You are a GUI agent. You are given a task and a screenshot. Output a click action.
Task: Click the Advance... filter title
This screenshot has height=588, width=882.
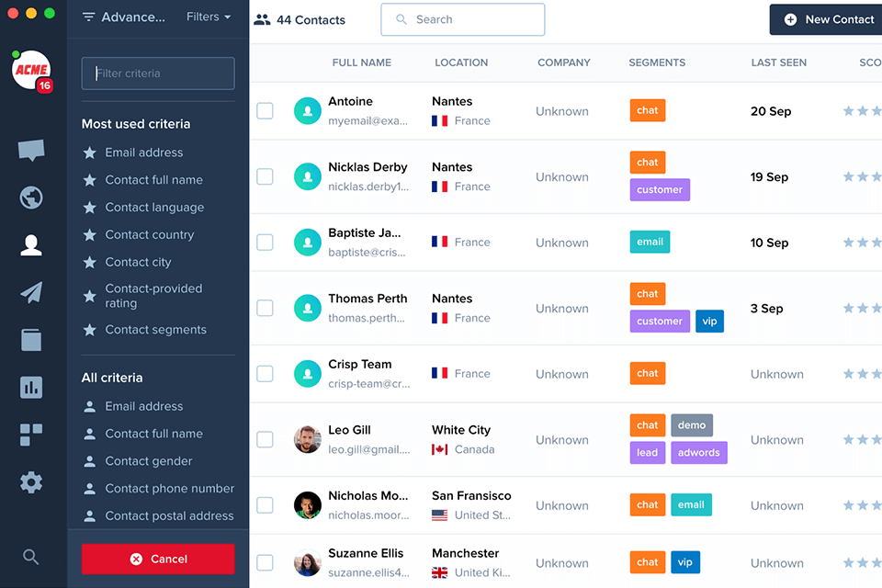(x=133, y=17)
